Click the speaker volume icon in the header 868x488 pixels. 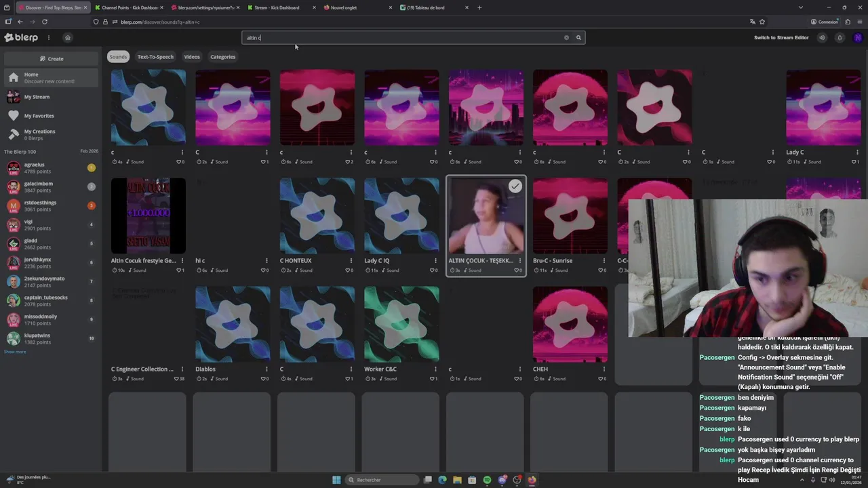[x=822, y=38]
